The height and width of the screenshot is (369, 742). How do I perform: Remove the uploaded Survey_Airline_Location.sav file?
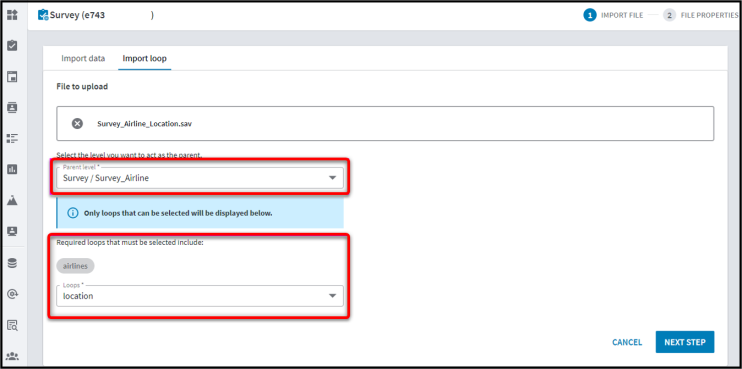point(77,123)
